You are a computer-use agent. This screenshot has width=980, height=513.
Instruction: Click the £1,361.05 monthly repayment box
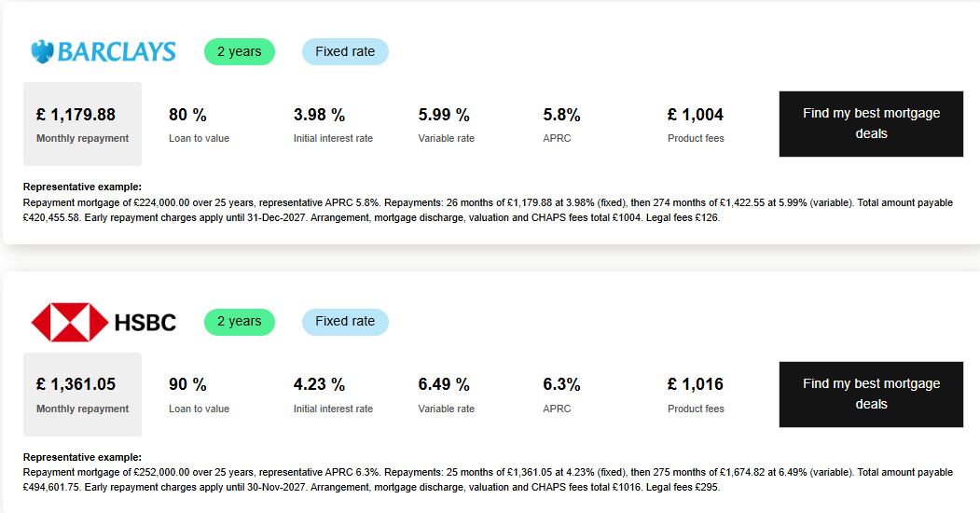point(82,394)
